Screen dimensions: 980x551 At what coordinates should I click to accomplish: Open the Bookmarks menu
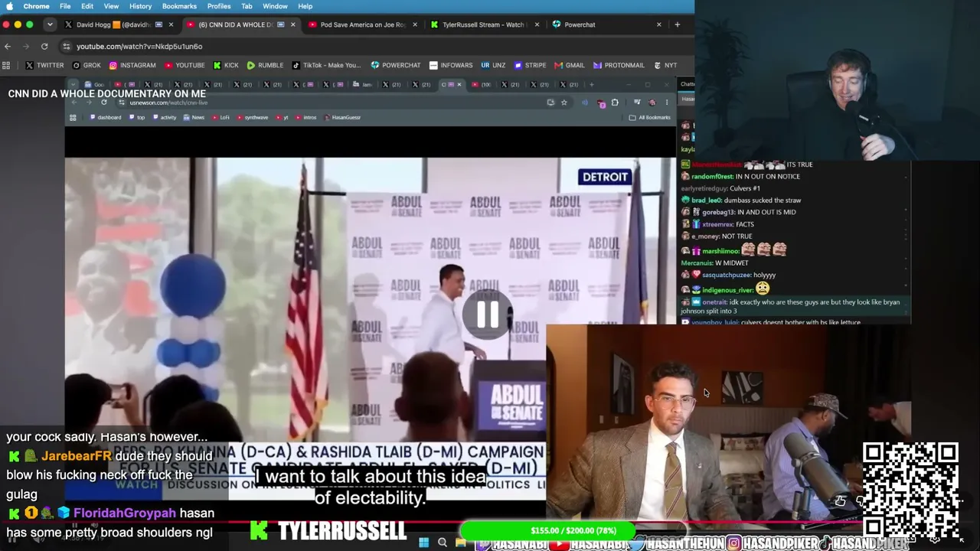pyautogui.click(x=179, y=6)
